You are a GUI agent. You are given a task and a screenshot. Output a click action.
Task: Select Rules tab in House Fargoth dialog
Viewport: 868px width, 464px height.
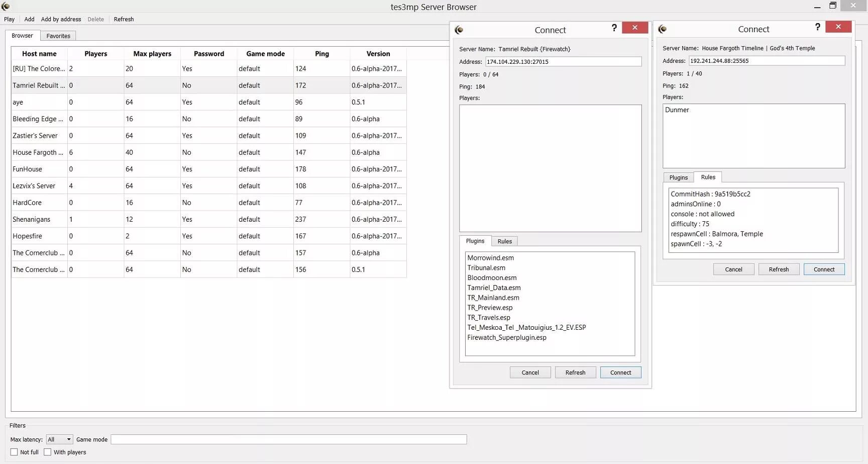(x=708, y=177)
